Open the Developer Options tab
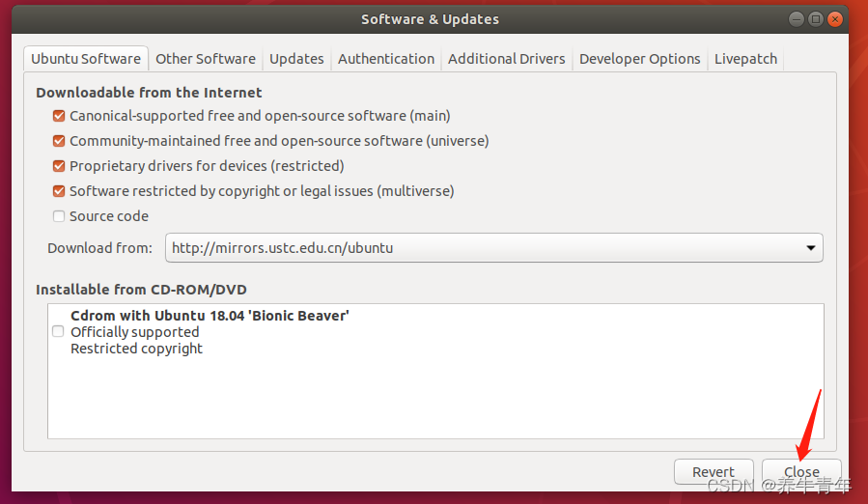Image resolution: width=868 pixels, height=504 pixels. click(640, 59)
